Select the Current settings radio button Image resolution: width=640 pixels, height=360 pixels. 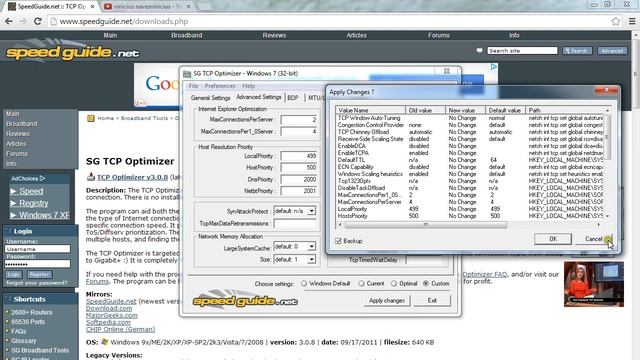(361, 283)
